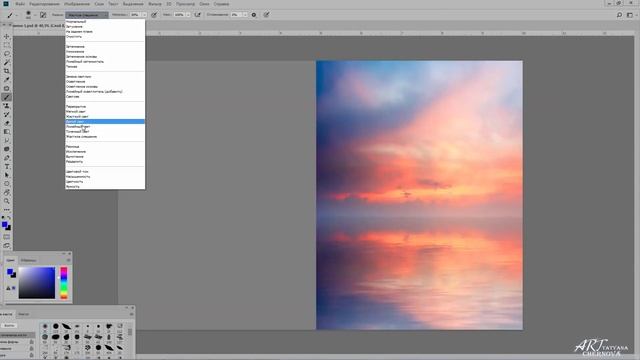
Task: Select the Hand tool
Action: (x=7, y=192)
